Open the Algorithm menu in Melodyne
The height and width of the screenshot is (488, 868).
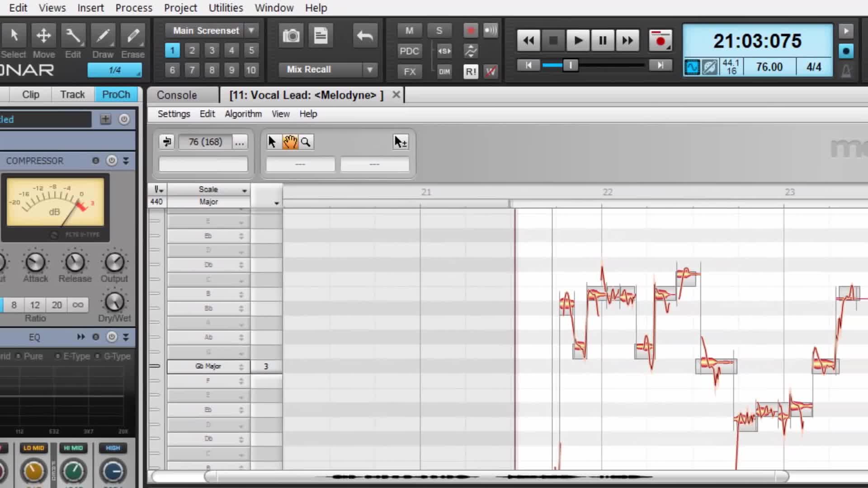click(243, 114)
